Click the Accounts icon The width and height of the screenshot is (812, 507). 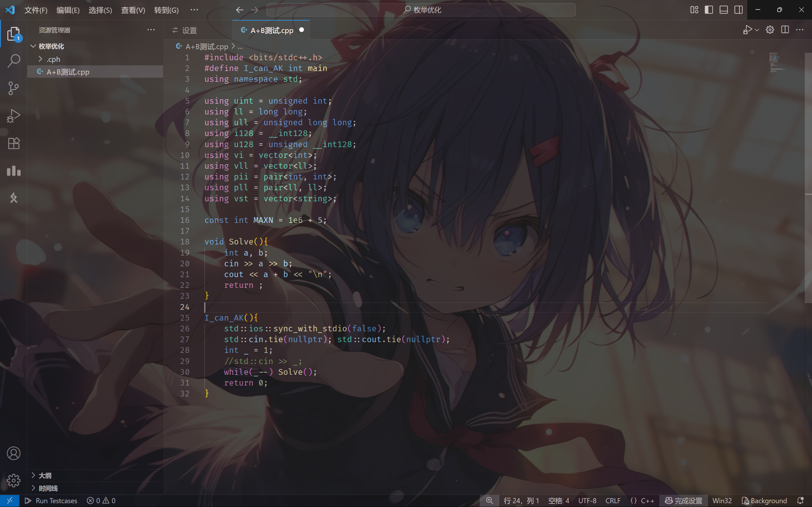(13, 453)
